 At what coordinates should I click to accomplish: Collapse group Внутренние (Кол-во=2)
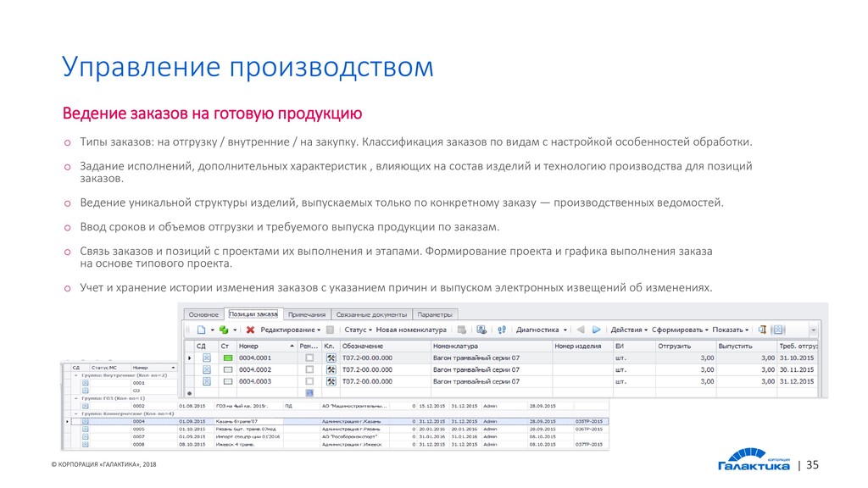click(76, 375)
